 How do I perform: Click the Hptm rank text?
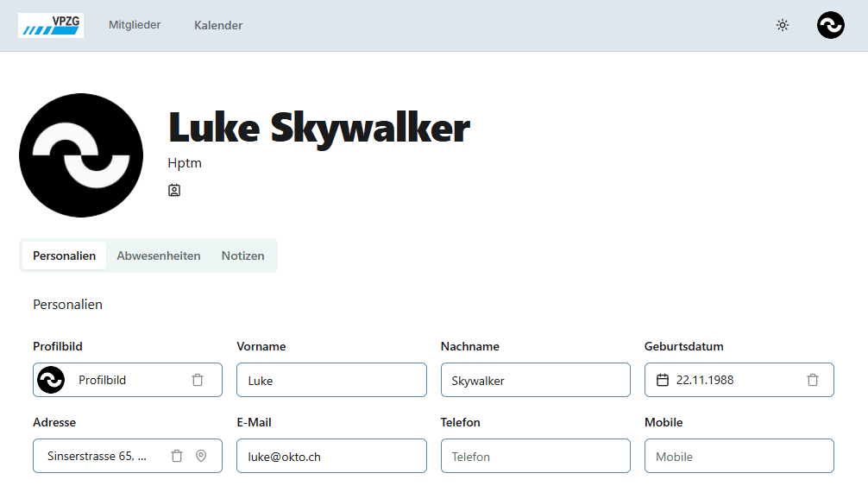click(185, 163)
